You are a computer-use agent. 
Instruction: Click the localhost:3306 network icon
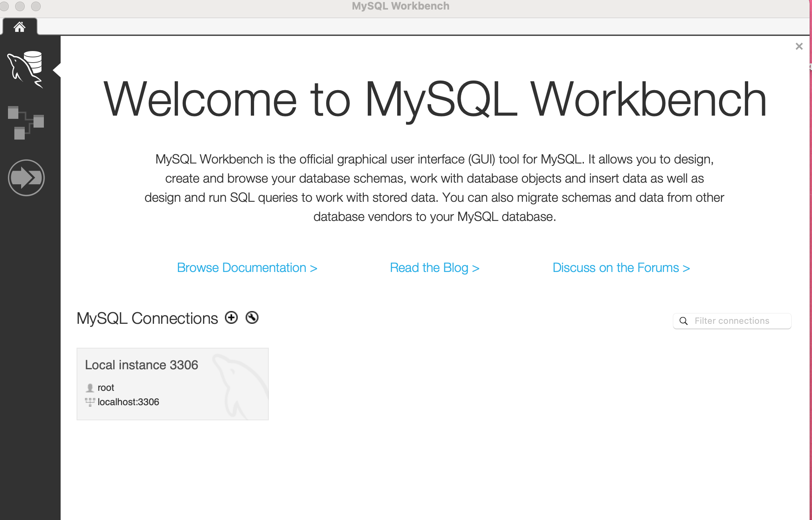coord(90,402)
